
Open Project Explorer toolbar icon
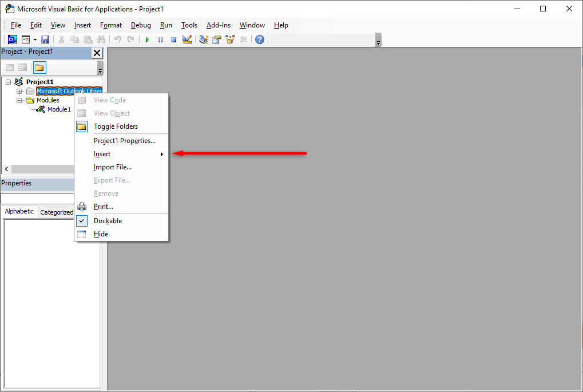click(x=203, y=39)
